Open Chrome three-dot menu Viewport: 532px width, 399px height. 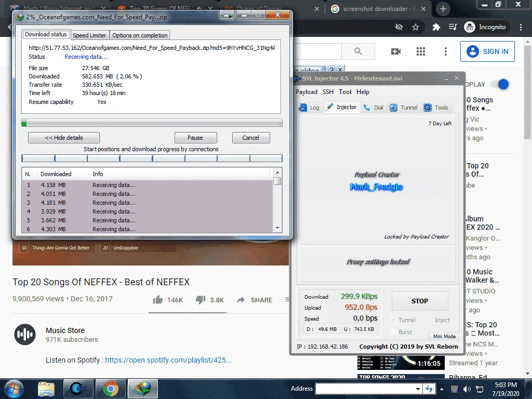click(521, 27)
